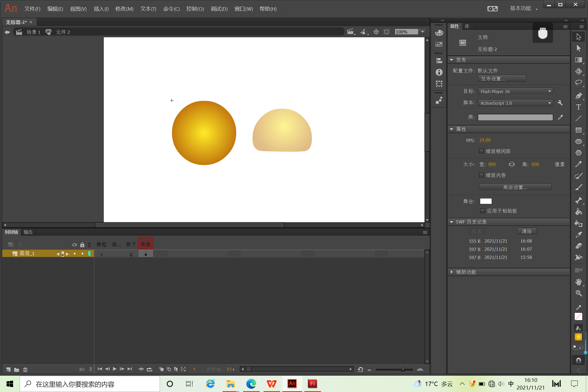Screen dimensions: 588x392
Task: Click the white stage color swatch
Action: click(486, 201)
